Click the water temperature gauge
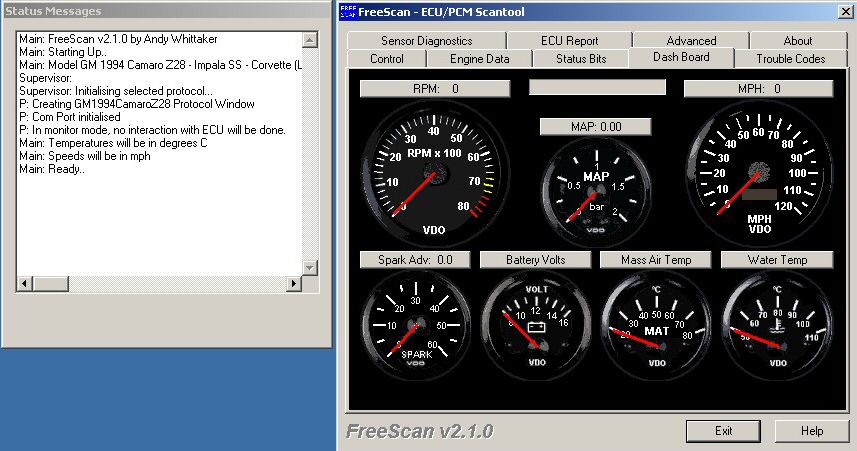The width and height of the screenshot is (857, 451). (x=777, y=325)
